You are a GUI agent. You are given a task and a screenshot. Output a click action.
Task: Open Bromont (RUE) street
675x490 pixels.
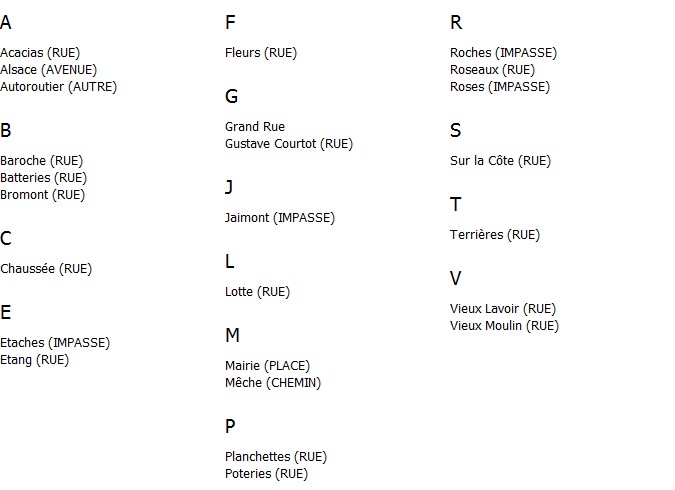click(x=43, y=195)
